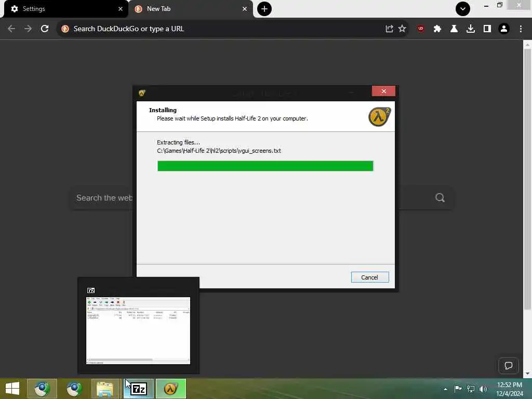Select 7-Zip in the taskbar
532x399 pixels.
(138, 389)
